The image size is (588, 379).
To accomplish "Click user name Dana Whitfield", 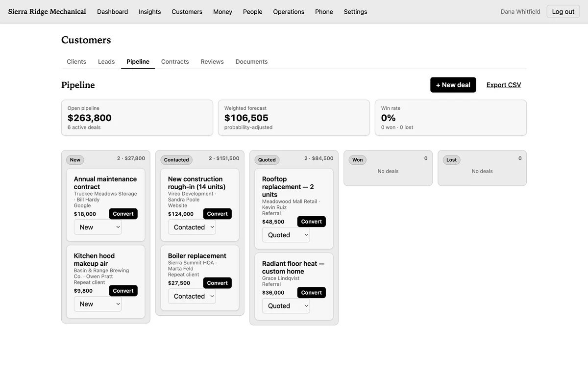I will pos(520,12).
